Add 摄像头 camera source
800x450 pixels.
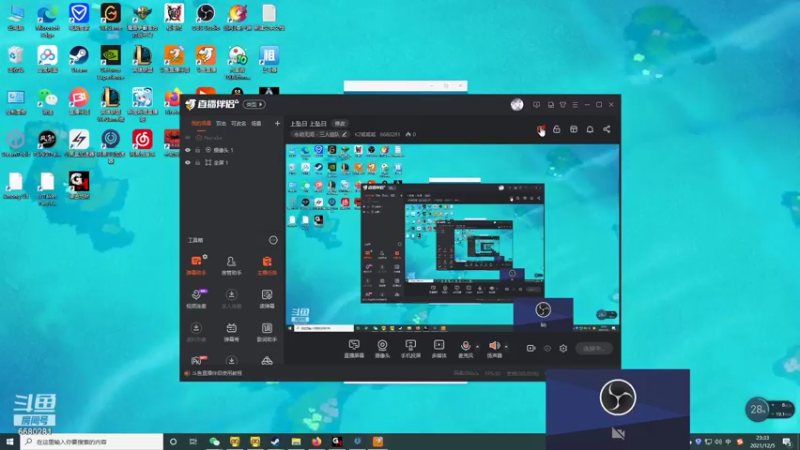pos(382,349)
